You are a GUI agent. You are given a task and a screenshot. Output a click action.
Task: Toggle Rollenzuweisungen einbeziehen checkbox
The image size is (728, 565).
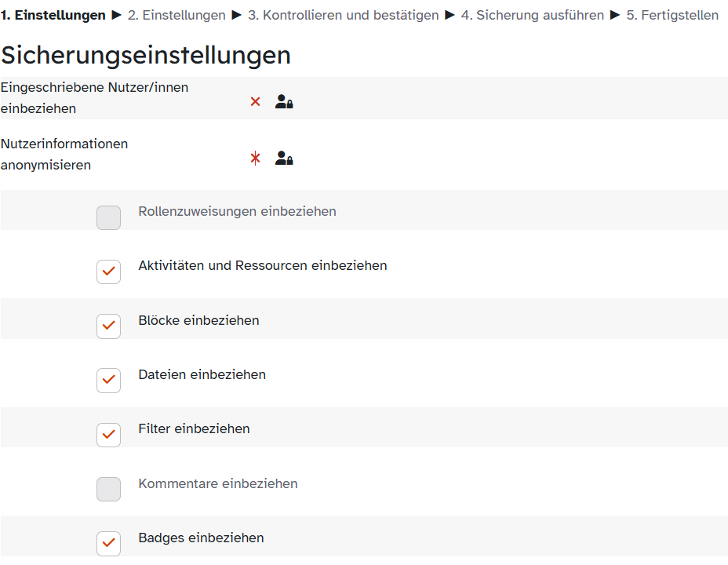108,217
